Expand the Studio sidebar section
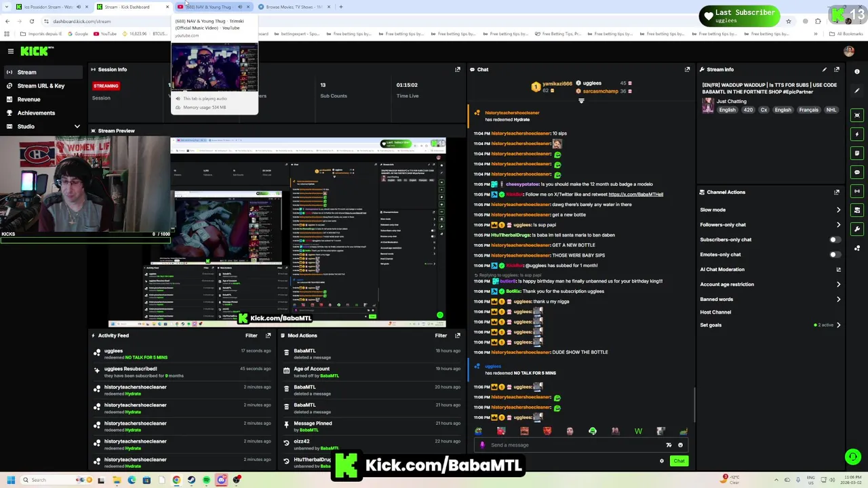This screenshot has width=868, height=488. coord(77,127)
